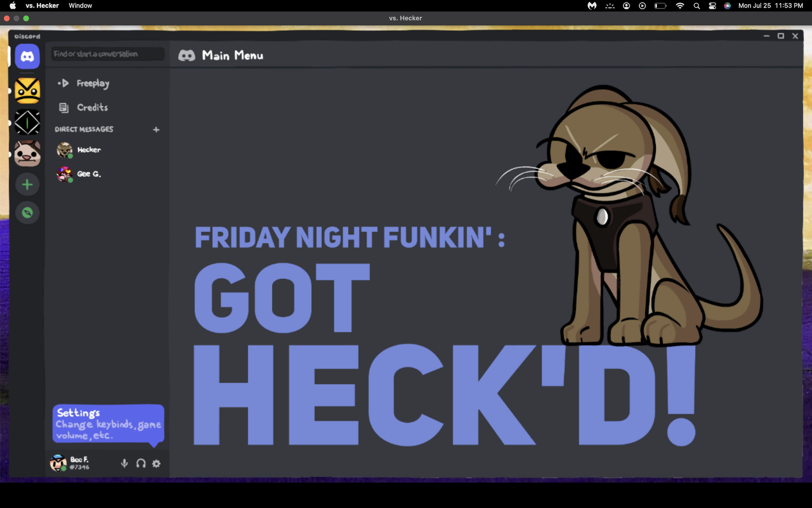Open Spotlight search magnifier icon
This screenshot has height=508, width=812.
coord(697,6)
